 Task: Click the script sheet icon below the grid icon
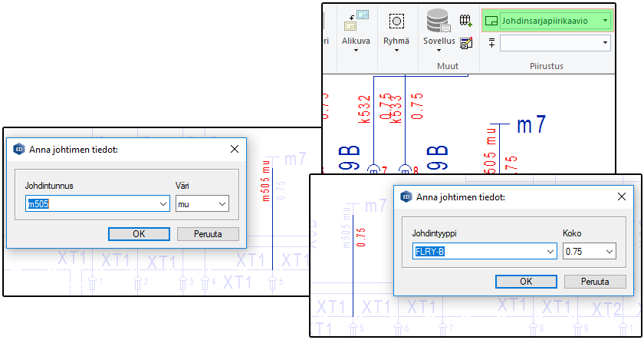(465, 41)
